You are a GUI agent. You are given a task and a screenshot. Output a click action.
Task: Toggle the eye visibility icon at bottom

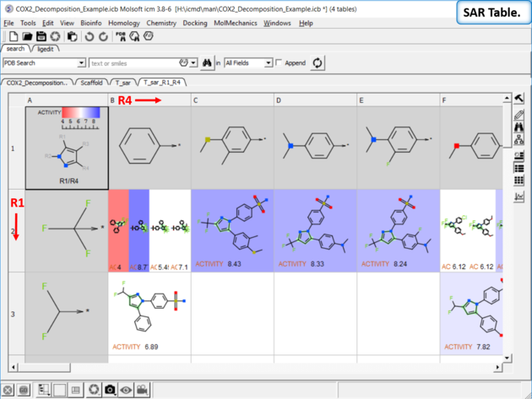tap(126, 389)
